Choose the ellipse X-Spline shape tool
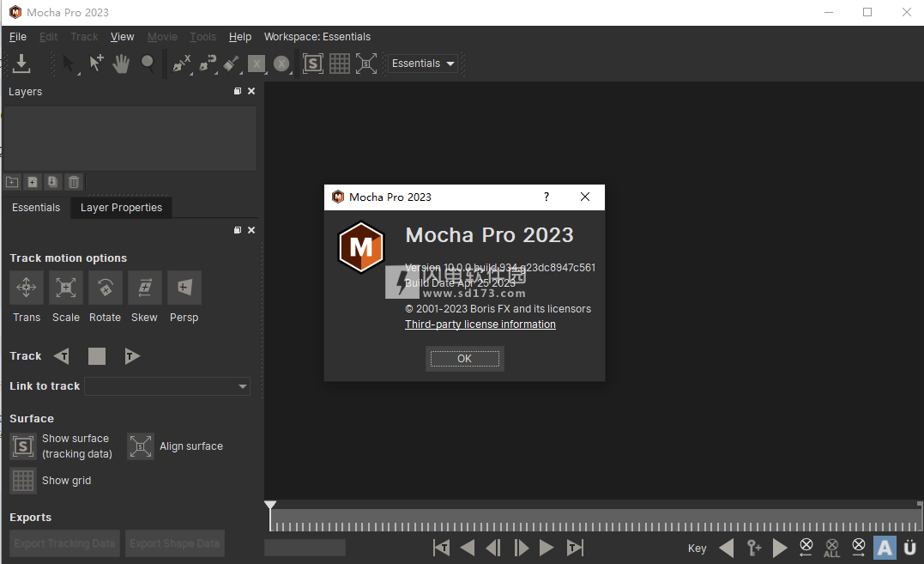 coord(281,63)
